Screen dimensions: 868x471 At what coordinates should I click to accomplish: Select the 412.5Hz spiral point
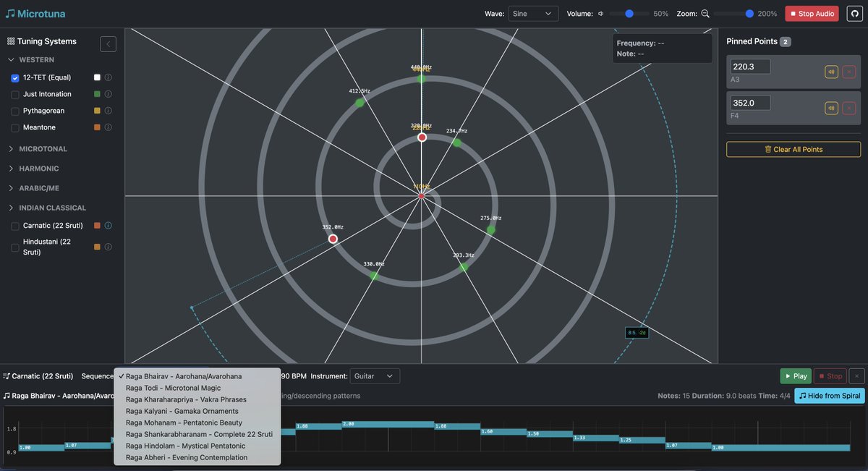pyautogui.click(x=359, y=103)
